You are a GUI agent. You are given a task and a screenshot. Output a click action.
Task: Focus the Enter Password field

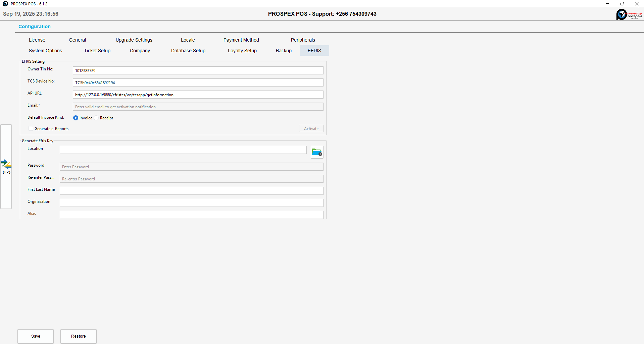coord(192,167)
